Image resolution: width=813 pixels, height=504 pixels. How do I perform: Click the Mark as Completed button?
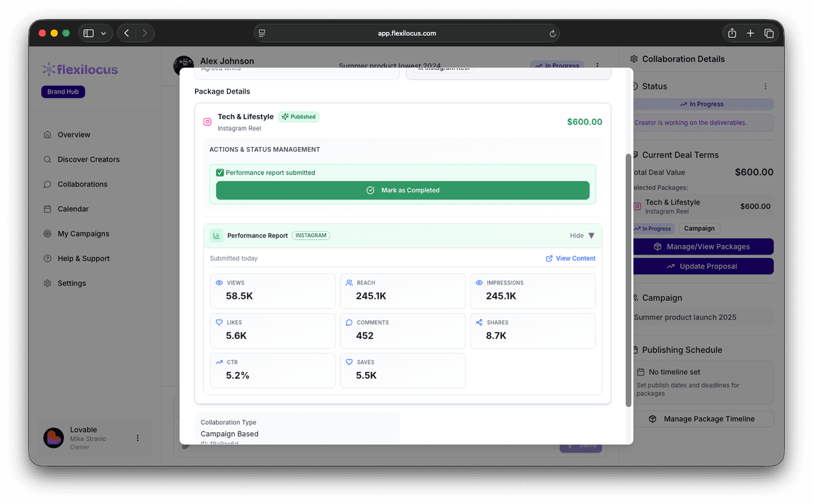click(402, 190)
